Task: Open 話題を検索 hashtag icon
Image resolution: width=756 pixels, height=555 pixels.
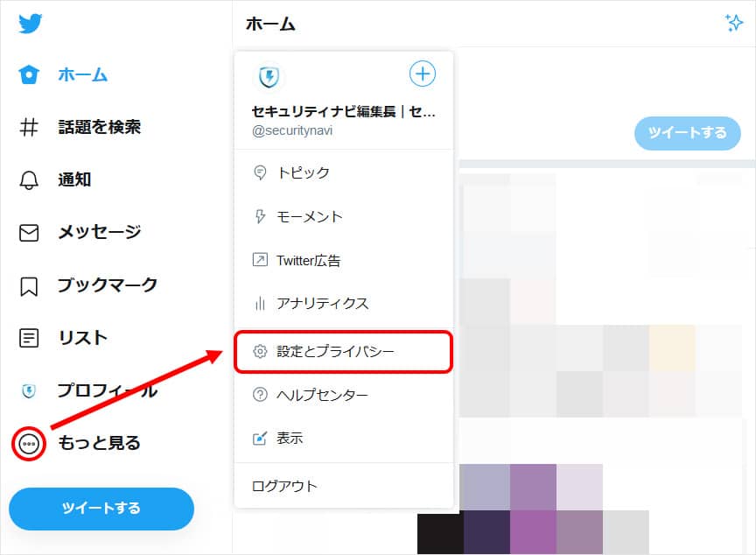Action: coord(29,127)
